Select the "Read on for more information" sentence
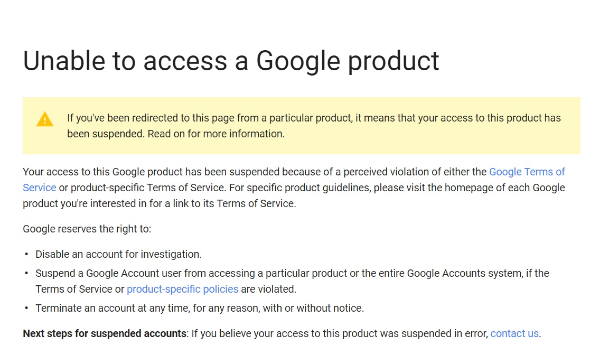Image resolution: width=609 pixels, height=364 pixels. (x=216, y=134)
